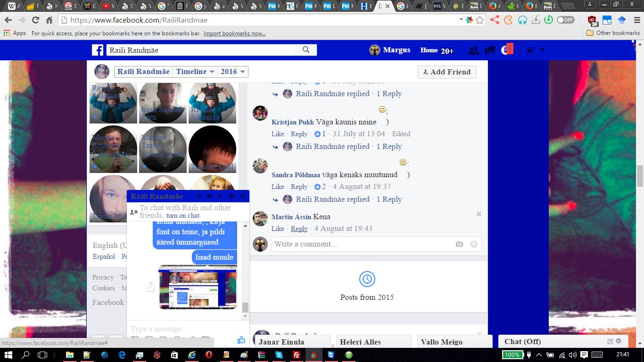Click Add Friend button
644x362 pixels.
pyautogui.click(x=446, y=72)
